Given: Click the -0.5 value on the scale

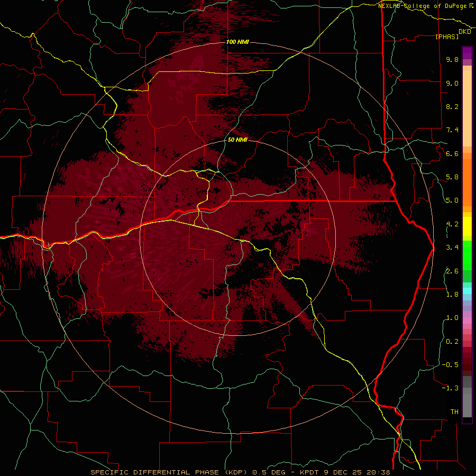Looking at the screenshot, I should point(451,365).
